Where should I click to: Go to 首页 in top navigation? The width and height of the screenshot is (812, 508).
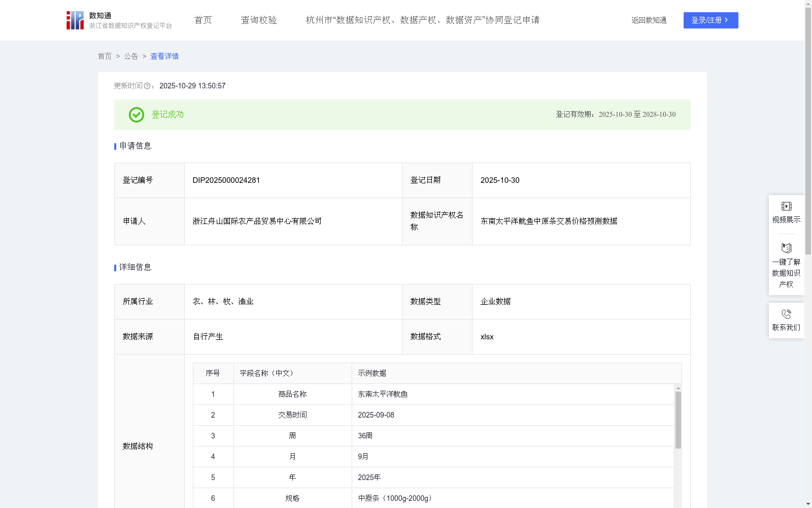click(203, 20)
